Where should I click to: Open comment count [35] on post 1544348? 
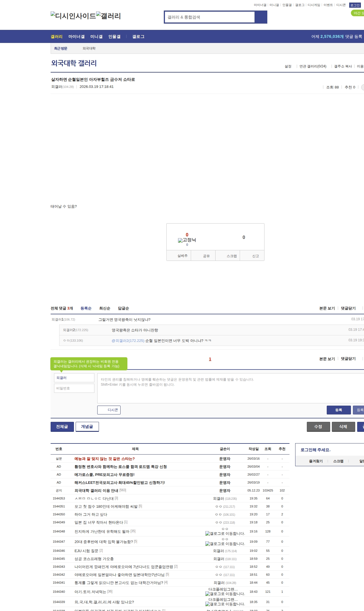(x=133, y=531)
